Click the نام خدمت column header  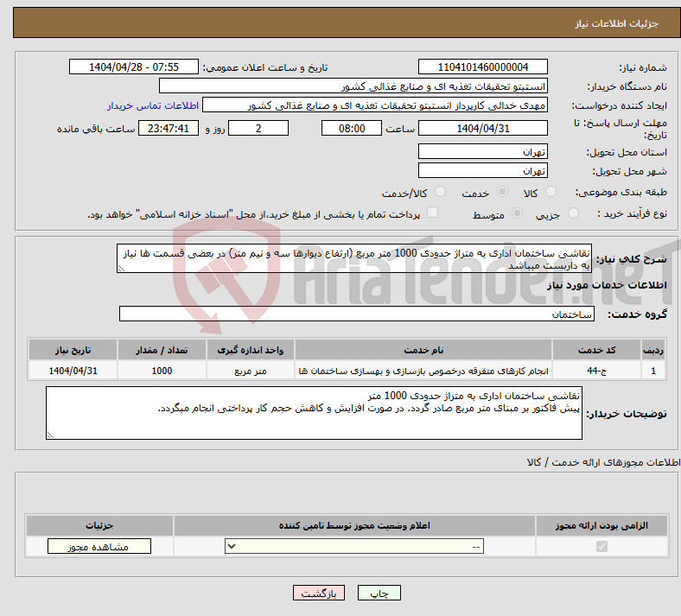click(423, 350)
